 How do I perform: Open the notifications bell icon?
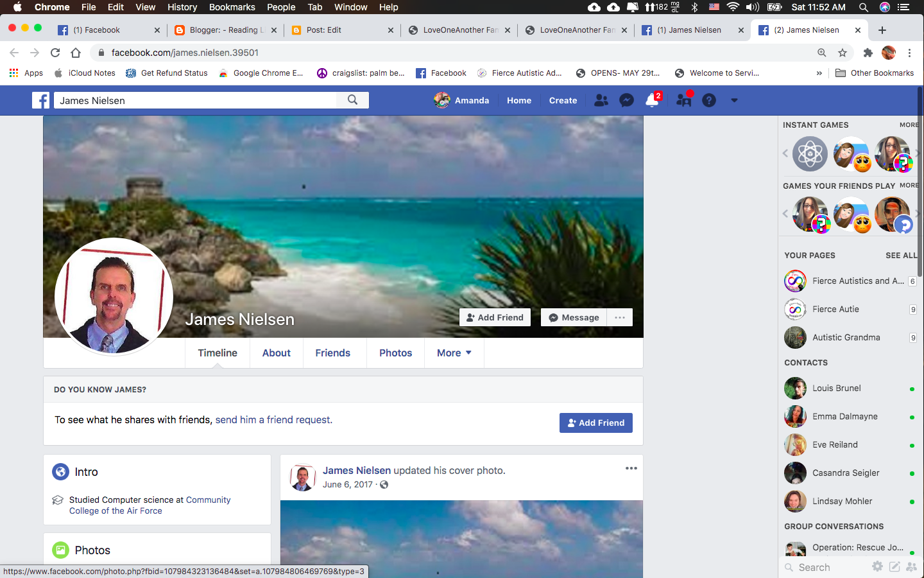click(652, 100)
